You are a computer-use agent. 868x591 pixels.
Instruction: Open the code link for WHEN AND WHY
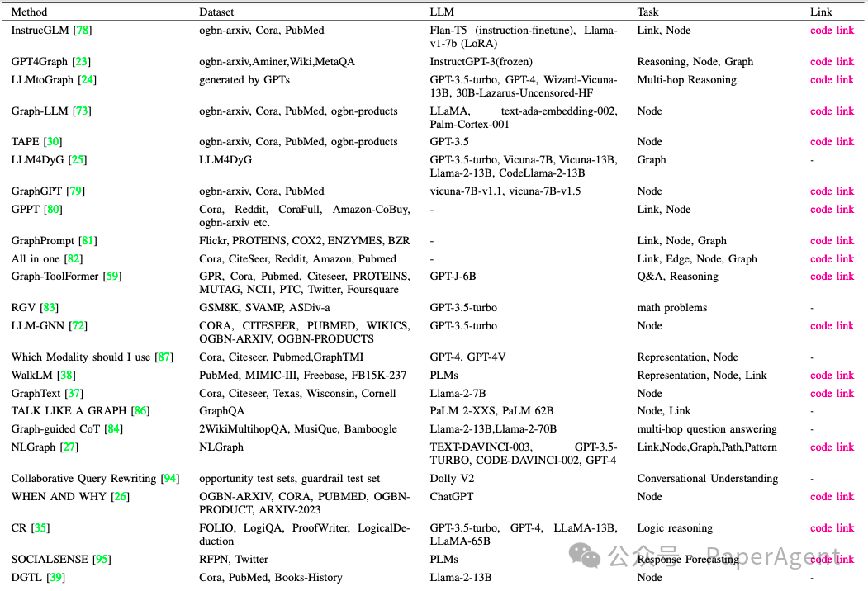[832, 496]
